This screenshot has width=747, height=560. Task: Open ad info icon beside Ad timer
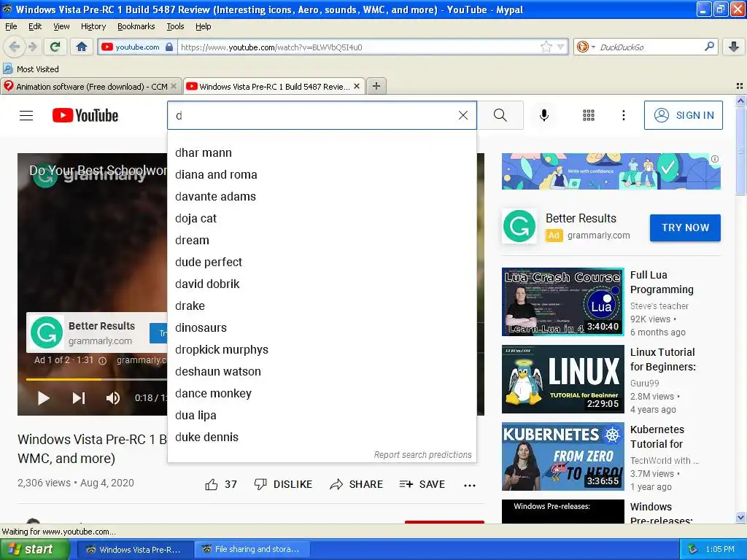[102, 360]
